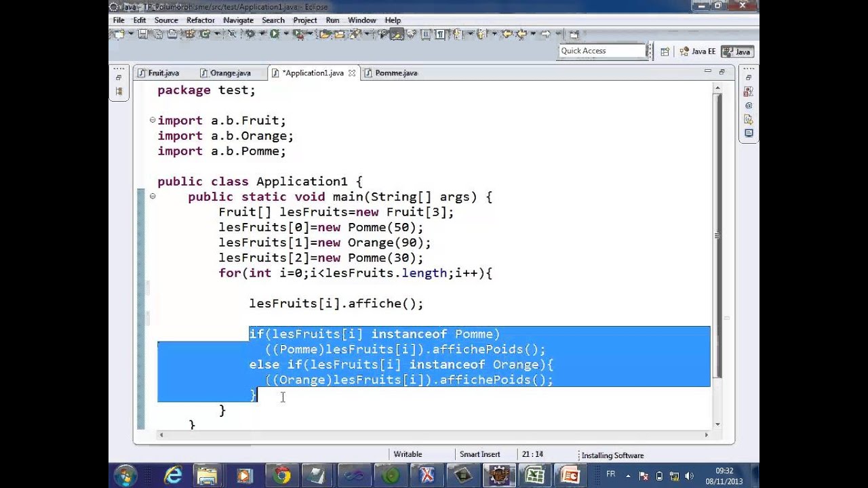Open the External Tools dropdown arrow
868x488 pixels.
click(310, 34)
